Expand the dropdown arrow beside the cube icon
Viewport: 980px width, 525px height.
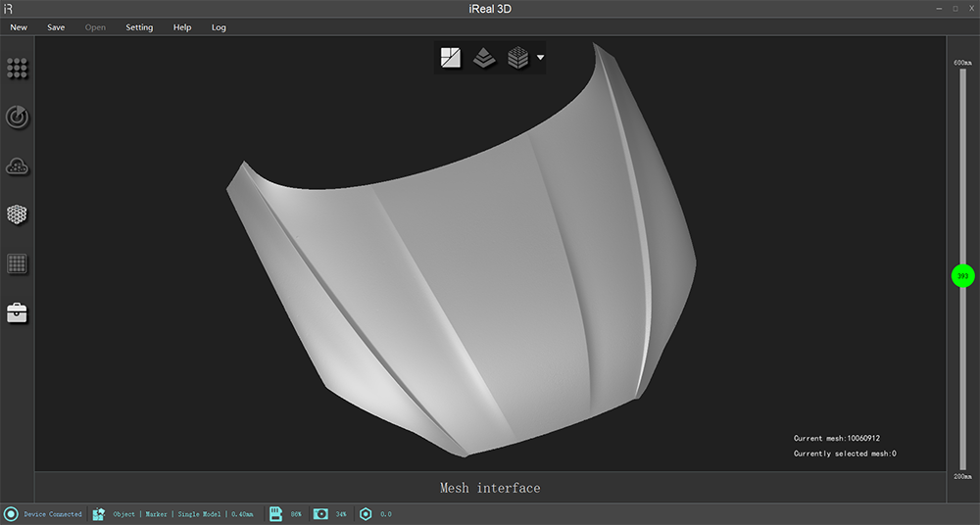pos(540,58)
